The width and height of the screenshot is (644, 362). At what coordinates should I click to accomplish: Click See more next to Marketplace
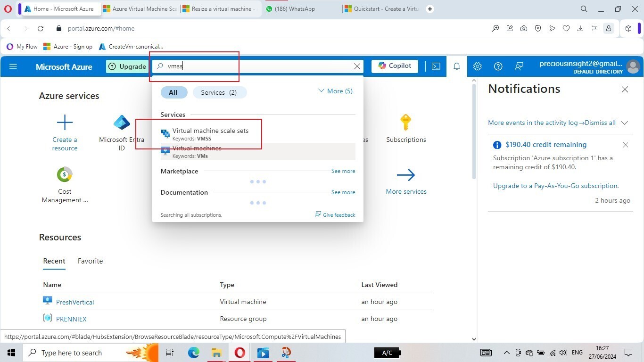coord(343,171)
